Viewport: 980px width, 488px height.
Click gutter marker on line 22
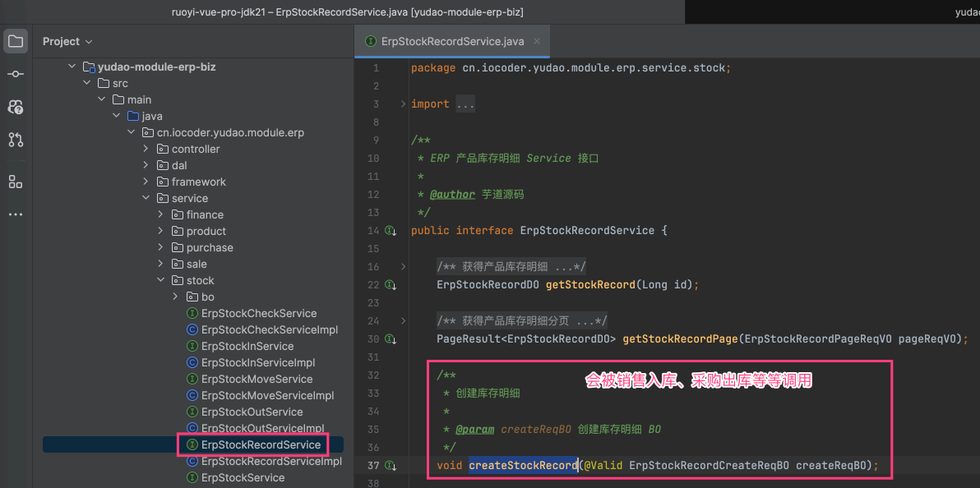(x=390, y=285)
